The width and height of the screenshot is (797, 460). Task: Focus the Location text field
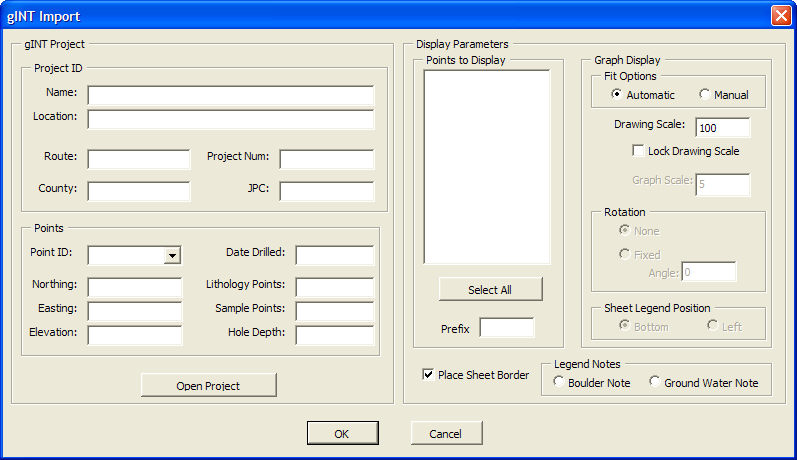point(230,120)
